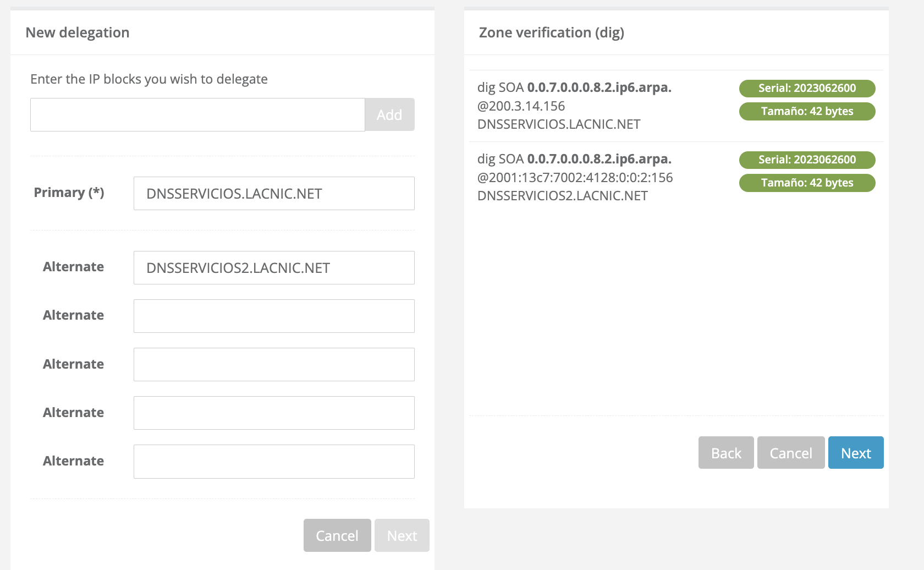This screenshot has width=924, height=570.
Task: Click the Tamaño badge for 200.3.14.156
Action: click(807, 111)
